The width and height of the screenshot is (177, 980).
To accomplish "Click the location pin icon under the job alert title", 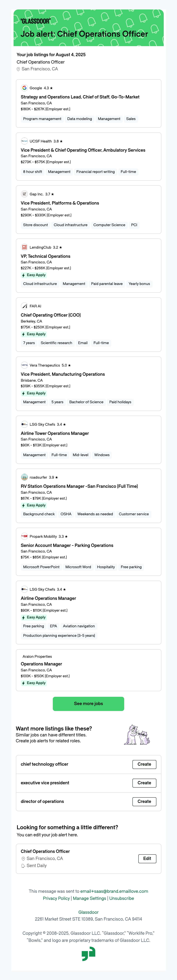I will pos(18,69).
